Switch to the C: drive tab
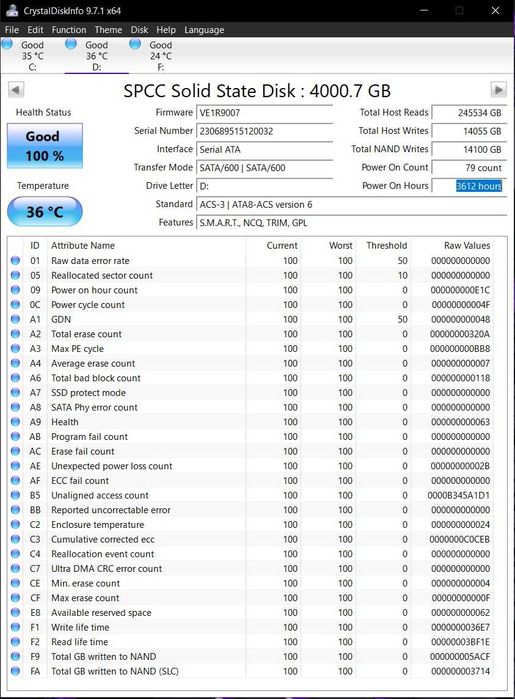The image size is (515, 699). point(32,56)
